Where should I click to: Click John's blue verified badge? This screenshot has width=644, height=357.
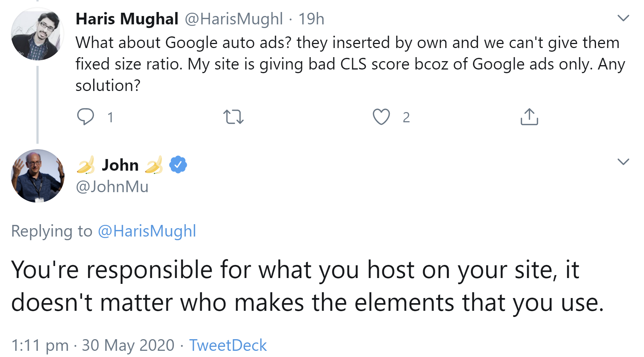(178, 165)
